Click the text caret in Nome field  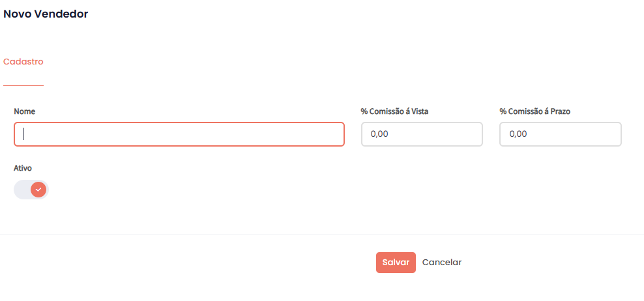pos(24,134)
